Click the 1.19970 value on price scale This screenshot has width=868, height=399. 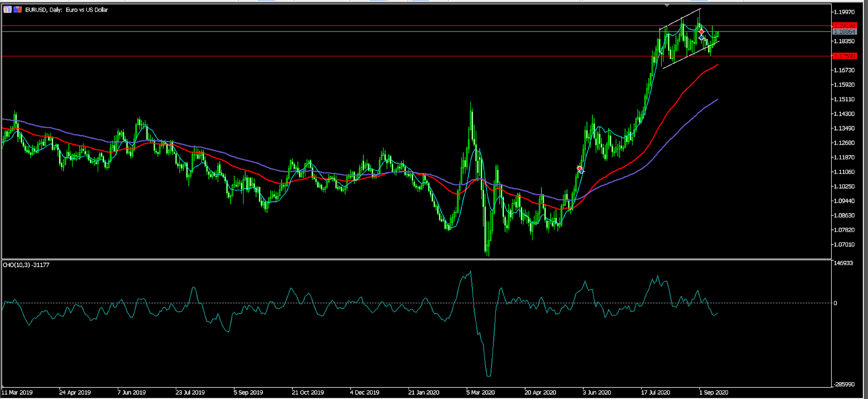(x=845, y=12)
